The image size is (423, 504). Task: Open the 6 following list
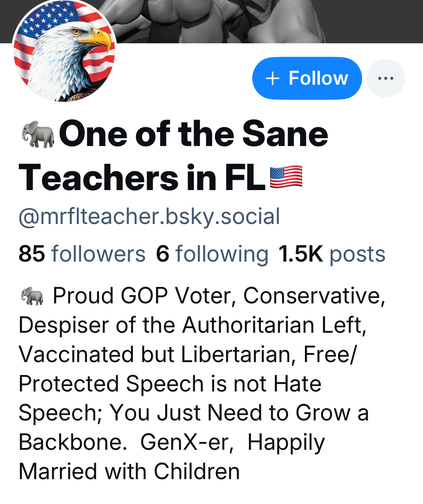[212, 254]
